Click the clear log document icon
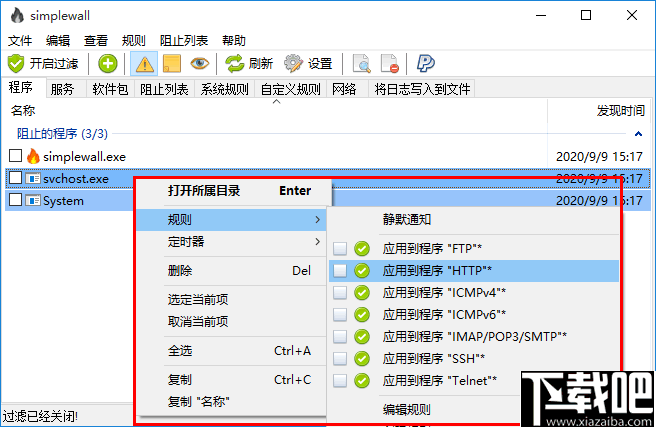Screen dimensions: 656x427 pos(390,64)
